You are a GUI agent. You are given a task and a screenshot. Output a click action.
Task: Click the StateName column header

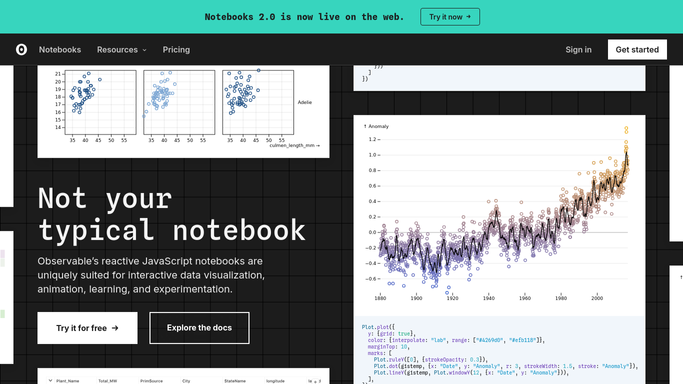click(x=235, y=381)
